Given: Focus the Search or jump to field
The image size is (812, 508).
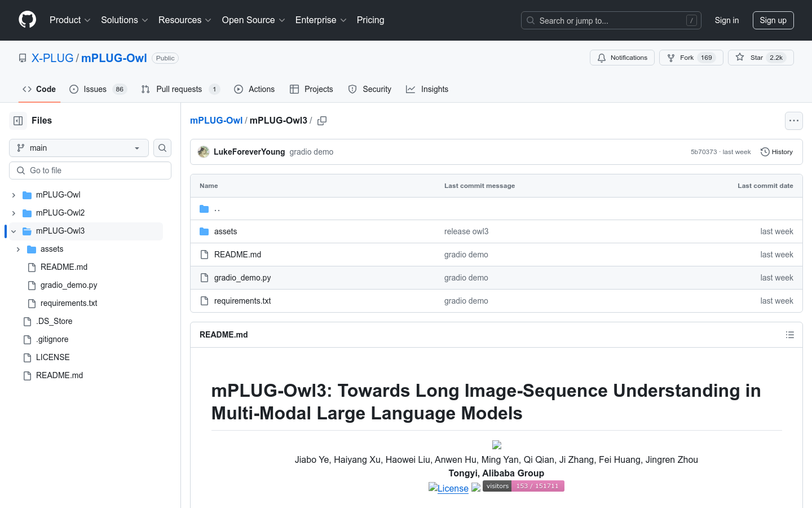Looking at the screenshot, I should (x=611, y=20).
